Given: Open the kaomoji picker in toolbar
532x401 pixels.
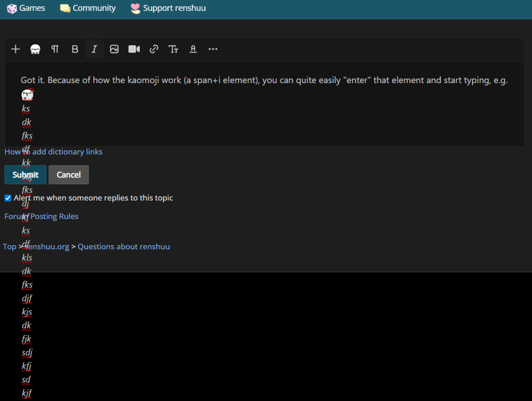Looking at the screenshot, I should pos(35,49).
